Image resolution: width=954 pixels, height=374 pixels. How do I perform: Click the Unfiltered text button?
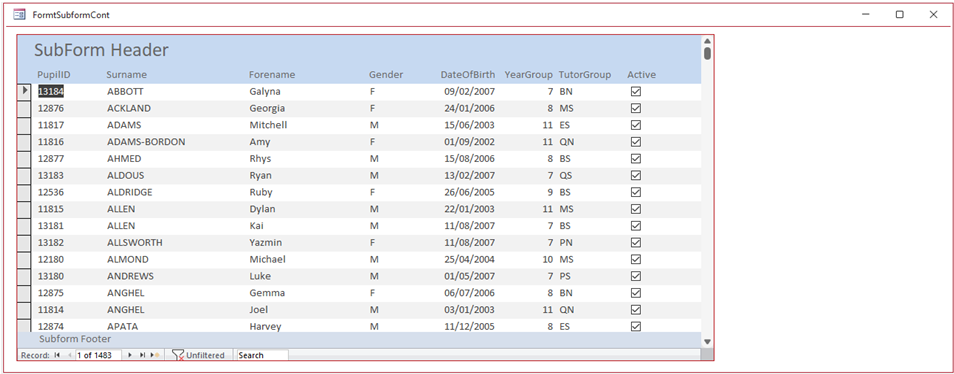pyautogui.click(x=205, y=355)
